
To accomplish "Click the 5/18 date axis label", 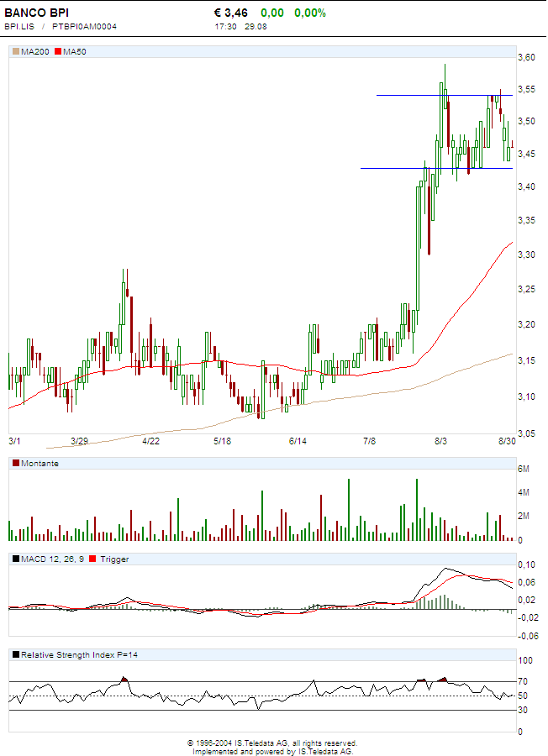I will click(223, 441).
